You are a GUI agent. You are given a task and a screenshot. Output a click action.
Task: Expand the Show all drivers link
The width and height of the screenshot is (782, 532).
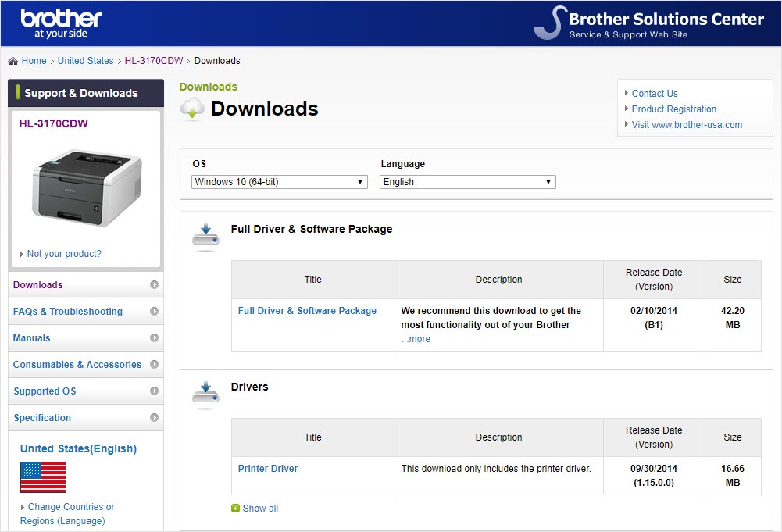coord(260,508)
